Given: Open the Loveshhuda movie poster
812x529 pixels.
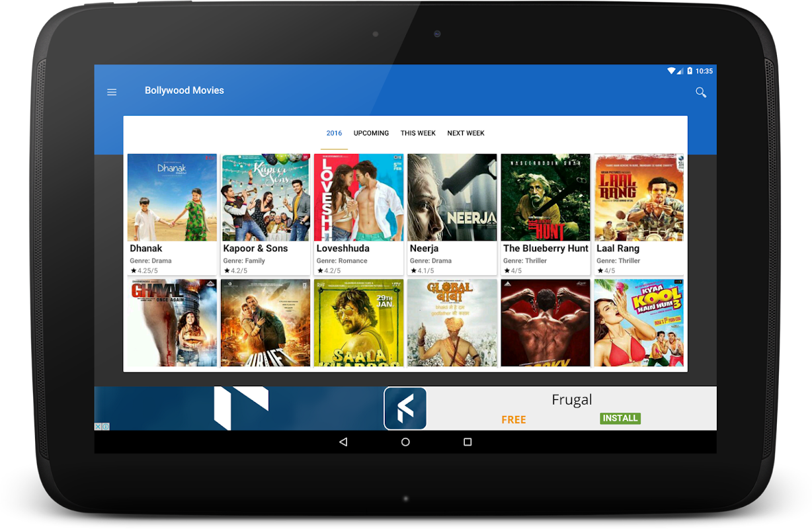Looking at the screenshot, I should coord(358,198).
